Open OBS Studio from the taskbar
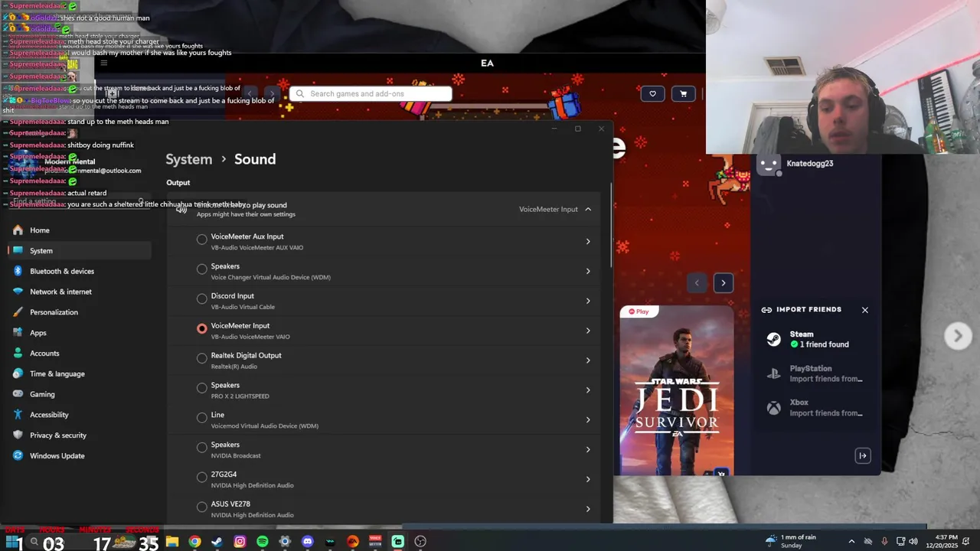This screenshot has height=551, width=980. 420,542
